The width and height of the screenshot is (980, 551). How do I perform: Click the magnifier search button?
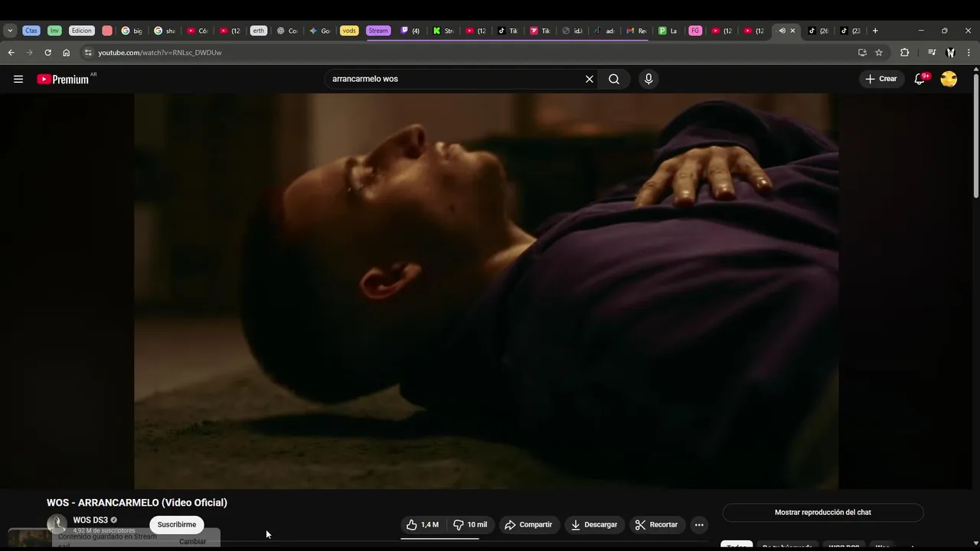click(x=614, y=79)
